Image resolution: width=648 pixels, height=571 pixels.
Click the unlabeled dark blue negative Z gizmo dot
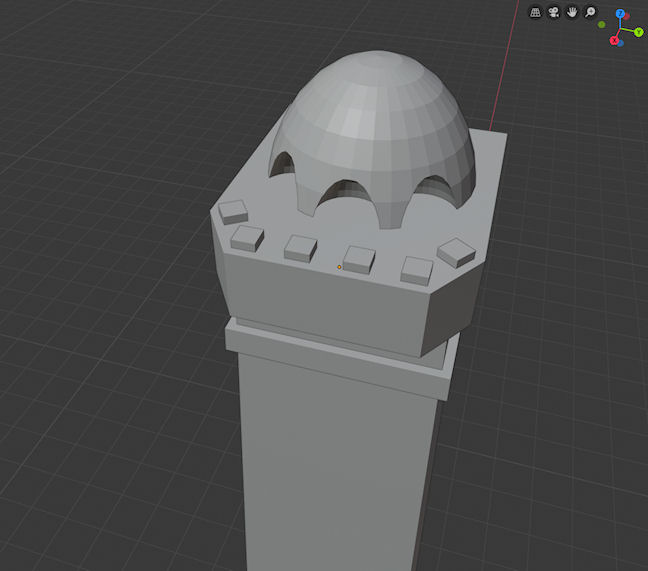[620, 43]
